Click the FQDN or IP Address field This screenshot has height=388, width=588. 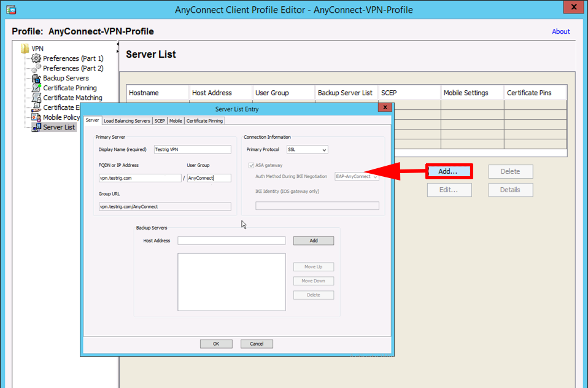[x=140, y=178]
